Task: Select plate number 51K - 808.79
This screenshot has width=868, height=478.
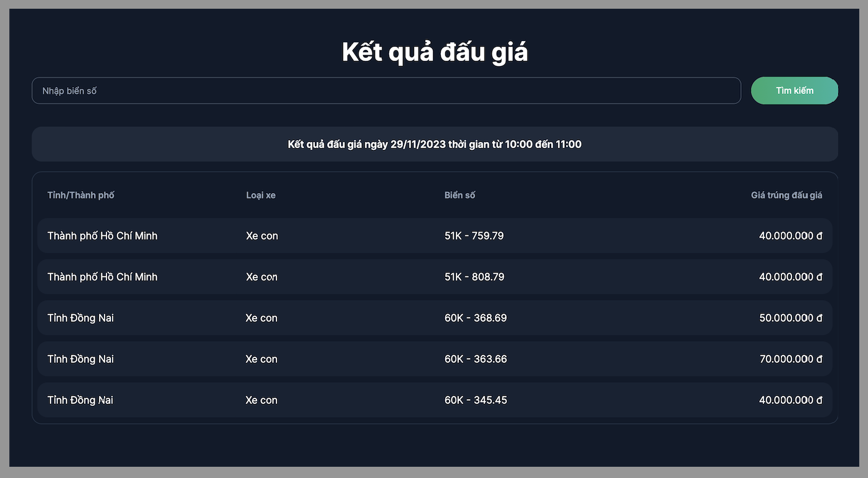Action: pos(474,277)
